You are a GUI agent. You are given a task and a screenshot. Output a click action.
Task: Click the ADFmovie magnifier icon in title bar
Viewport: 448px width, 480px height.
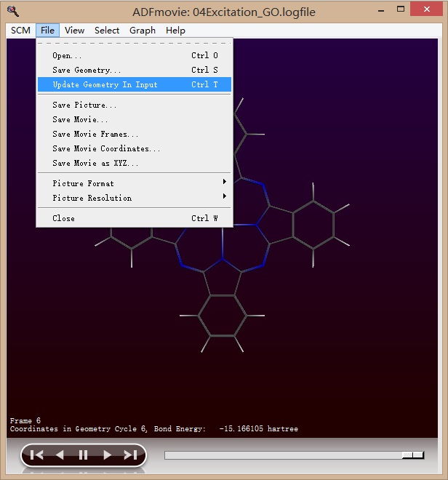click(x=13, y=12)
